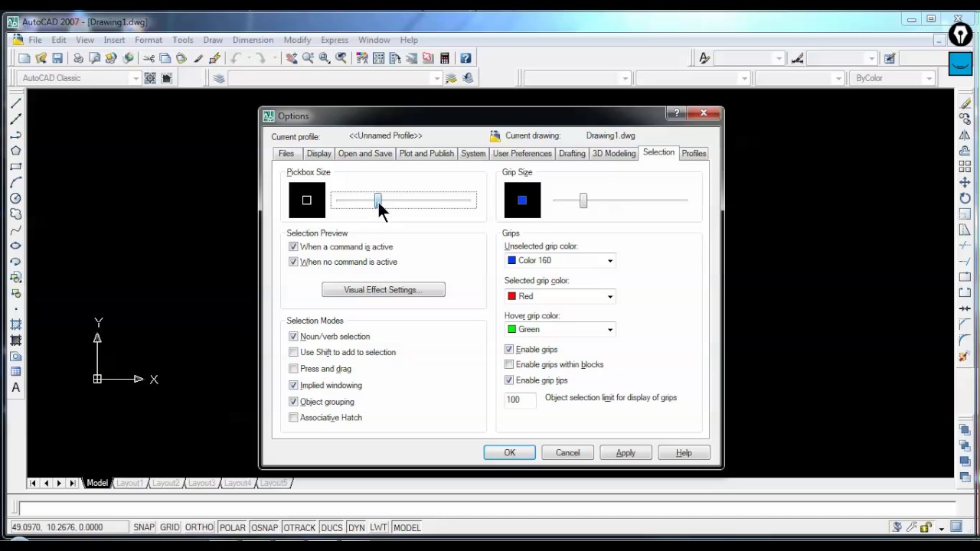This screenshot has height=551, width=980.
Task: Click the Cut scissors icon
Action: click(x=149, y=58)
